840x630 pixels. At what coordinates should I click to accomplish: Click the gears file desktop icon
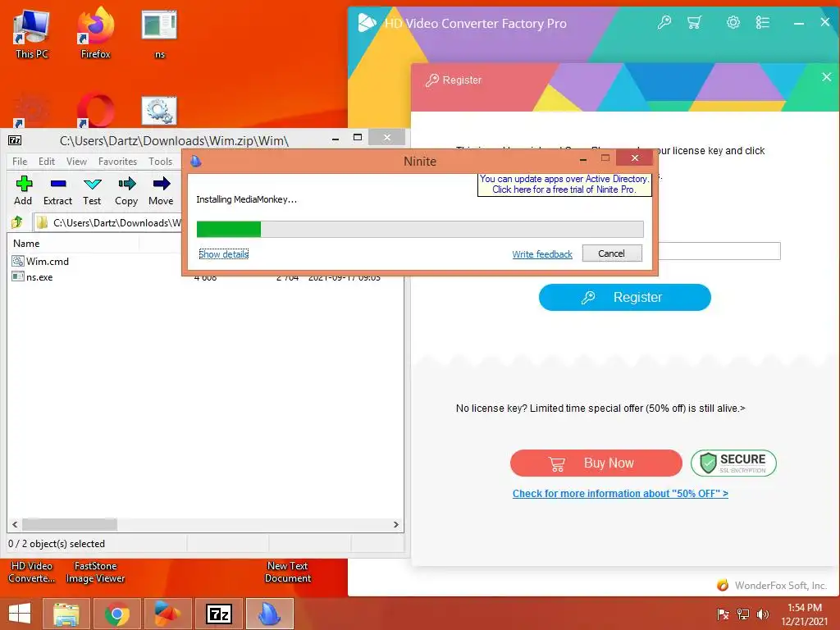click(x=159, y=111)
